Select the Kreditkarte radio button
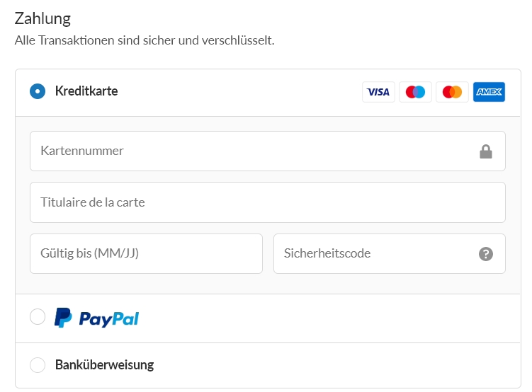 coord(38,91)
